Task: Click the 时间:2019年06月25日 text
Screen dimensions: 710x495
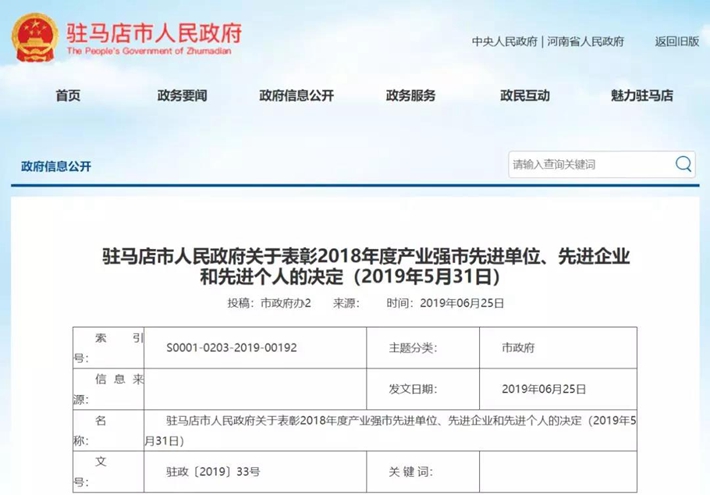Action: [x=445, y=303]
